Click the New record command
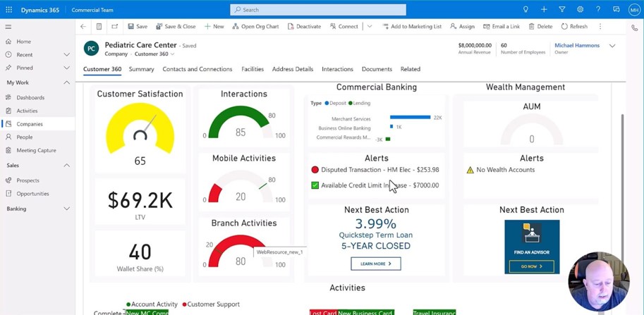 [x=214, y=26]
